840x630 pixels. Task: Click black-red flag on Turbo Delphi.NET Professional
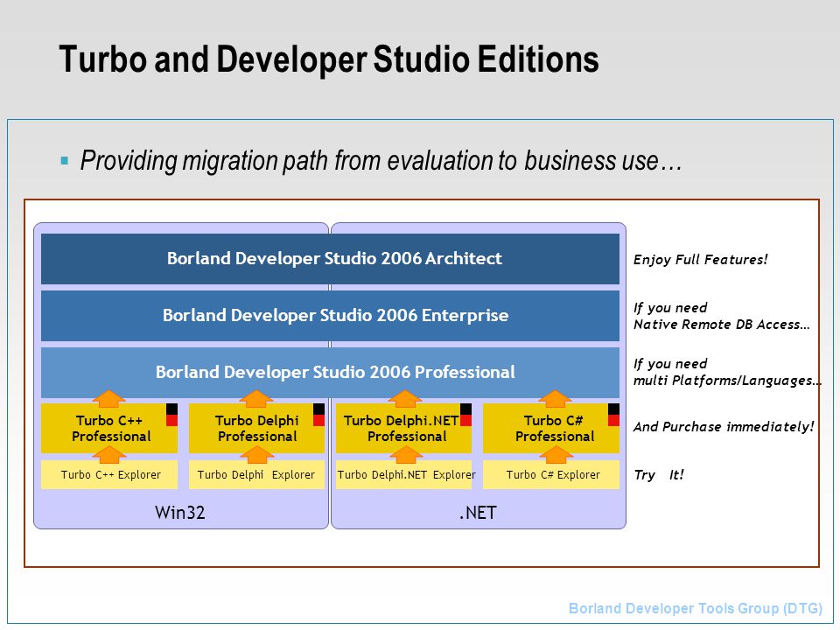click(466, 415)
